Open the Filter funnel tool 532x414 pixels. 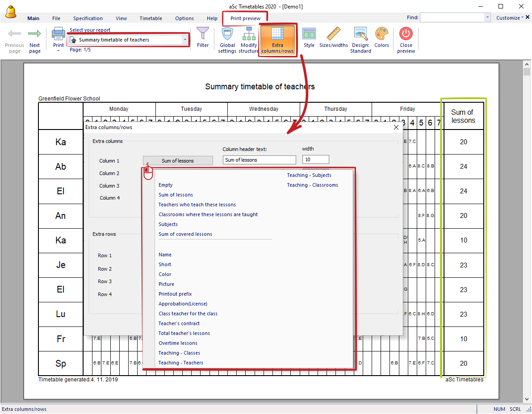(x=203, y=34)
